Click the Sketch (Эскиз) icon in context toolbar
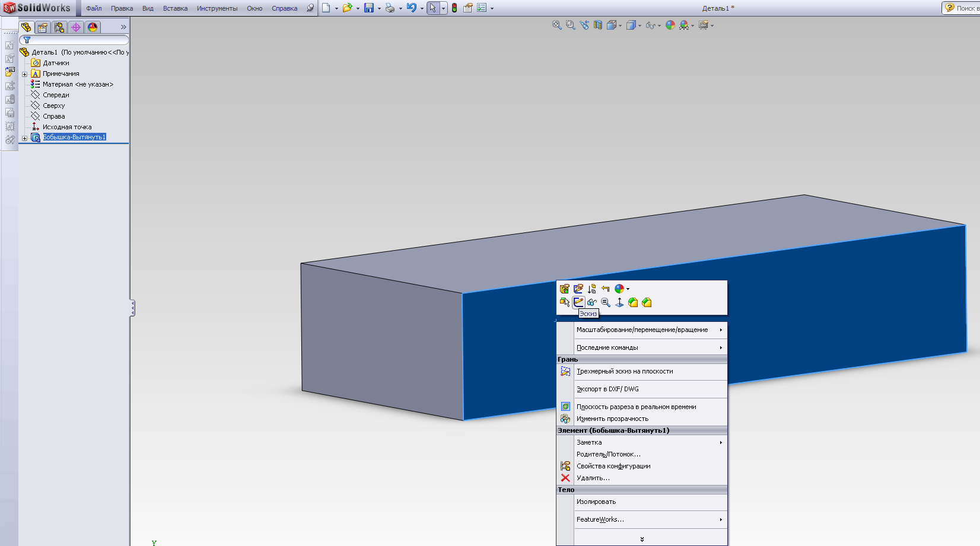 [x=578, y=302]
